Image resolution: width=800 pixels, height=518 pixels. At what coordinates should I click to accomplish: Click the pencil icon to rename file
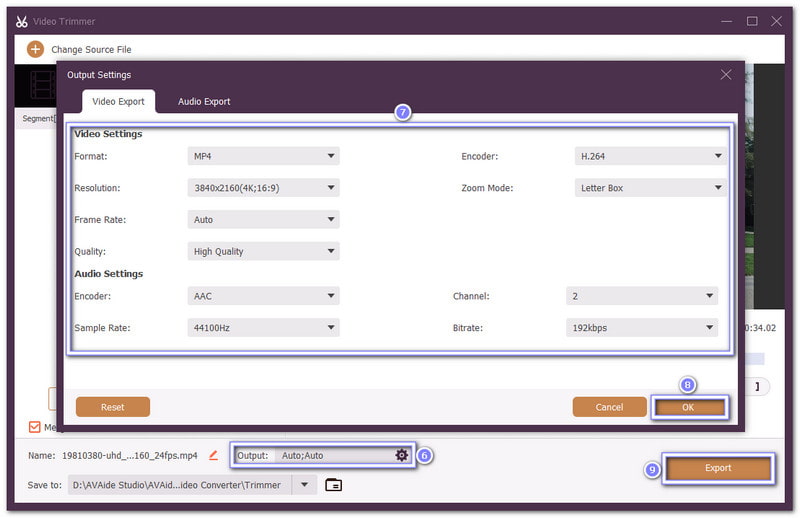tap(213, 455)
